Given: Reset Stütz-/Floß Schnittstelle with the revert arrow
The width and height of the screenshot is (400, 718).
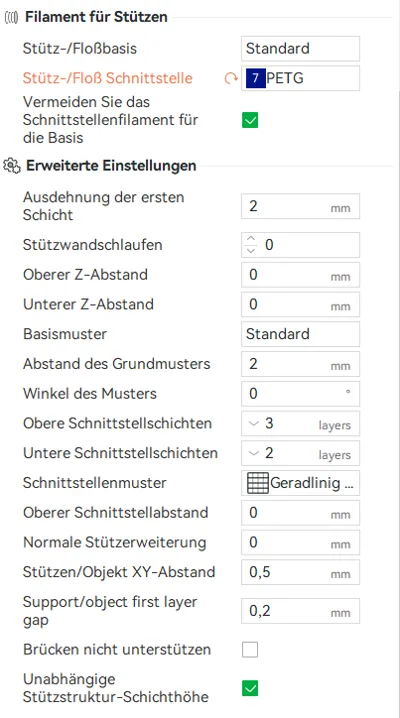Looking at the screenshot, I should [x=231, y=79].
